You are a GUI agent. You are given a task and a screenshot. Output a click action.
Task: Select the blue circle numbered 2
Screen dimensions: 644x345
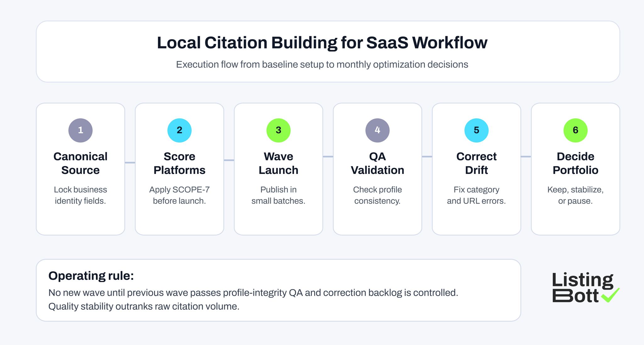coord(180,130)
